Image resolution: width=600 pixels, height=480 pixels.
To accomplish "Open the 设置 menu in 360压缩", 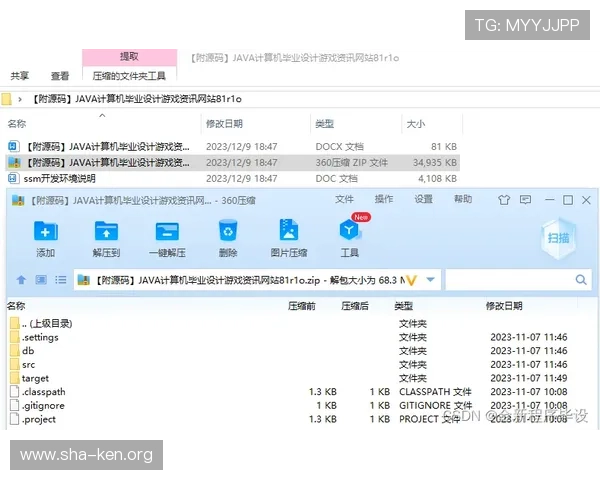I will pyautogui.click(x=423, y=199).
